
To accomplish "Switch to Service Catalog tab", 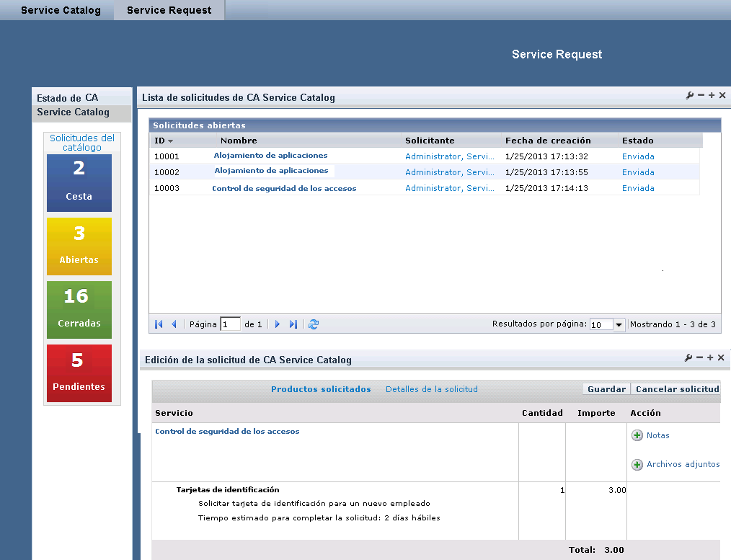I will point(61,10).
